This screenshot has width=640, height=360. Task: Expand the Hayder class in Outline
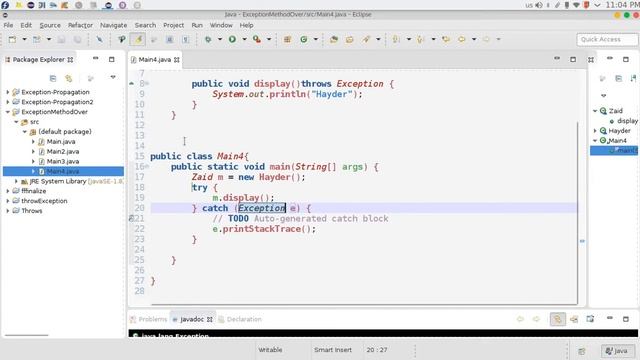tap(595, 131)
